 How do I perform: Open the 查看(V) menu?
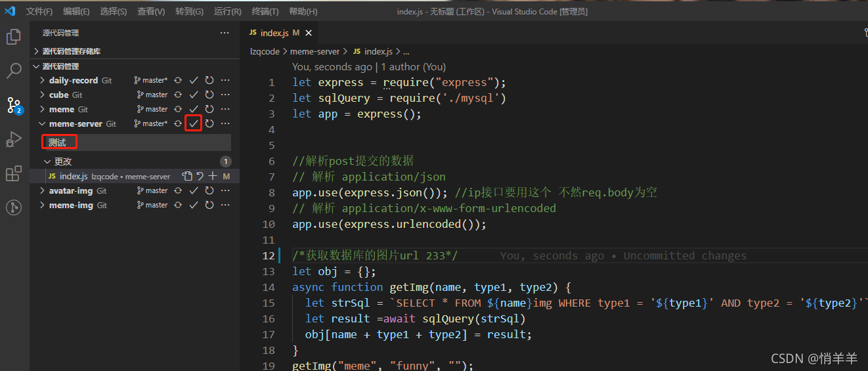(151, 11)
